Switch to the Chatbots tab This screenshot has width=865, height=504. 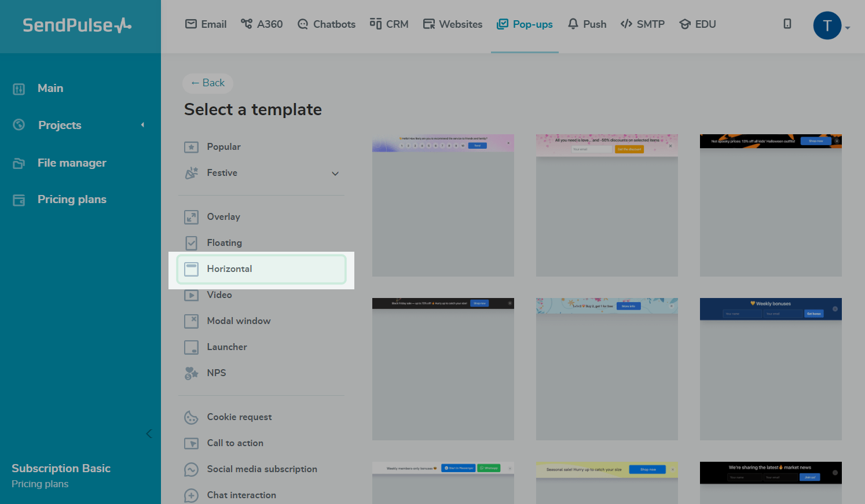(x=327, y=24)
